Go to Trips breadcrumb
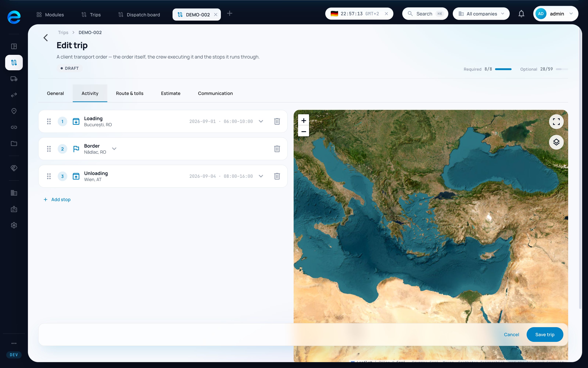 pos(63,32)
